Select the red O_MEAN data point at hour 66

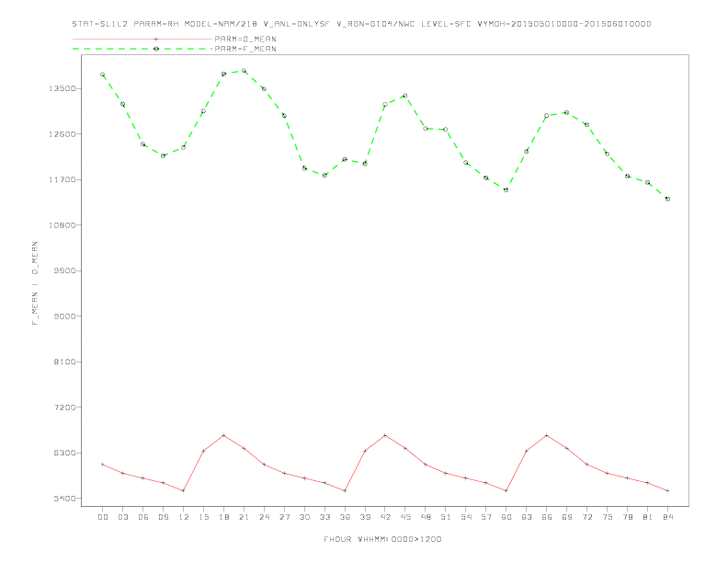point(547,435)
